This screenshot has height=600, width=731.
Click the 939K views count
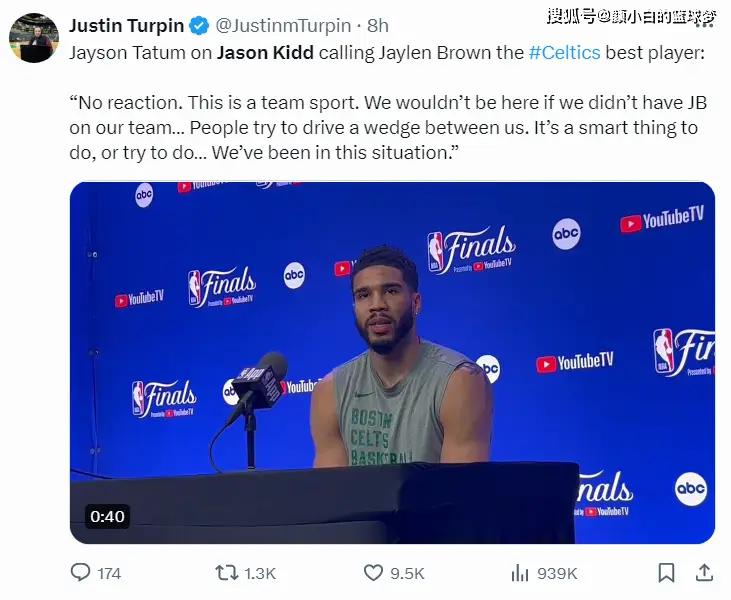[x=557, y=573]
